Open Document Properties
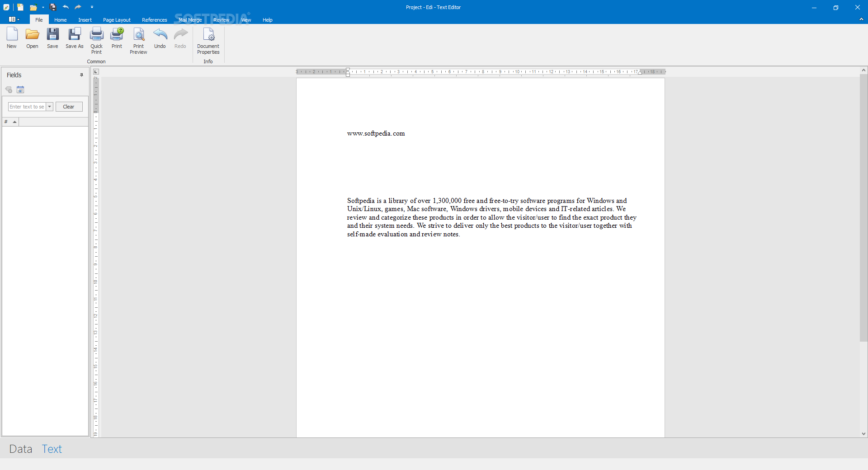Image resolution: width=868 pixels, height=470 pixels. pos(208,41)
